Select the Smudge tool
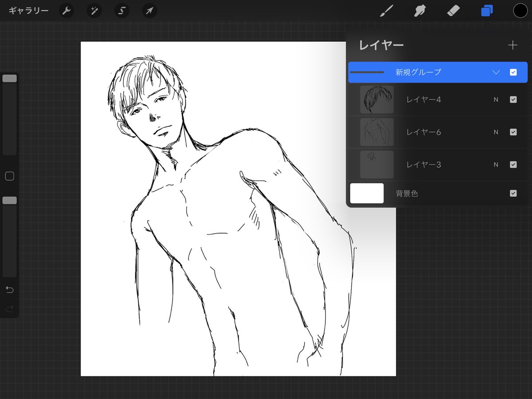532x399 pixels. (x=419, y=11)
